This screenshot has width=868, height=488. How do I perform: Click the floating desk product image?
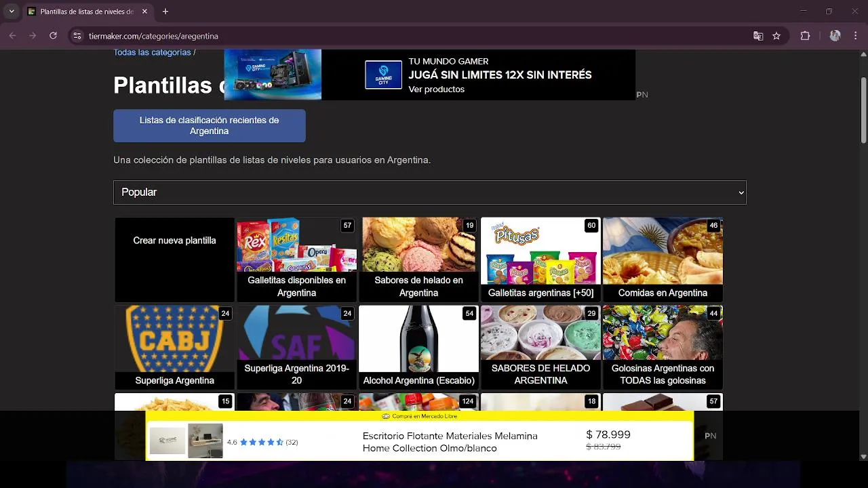205,441
